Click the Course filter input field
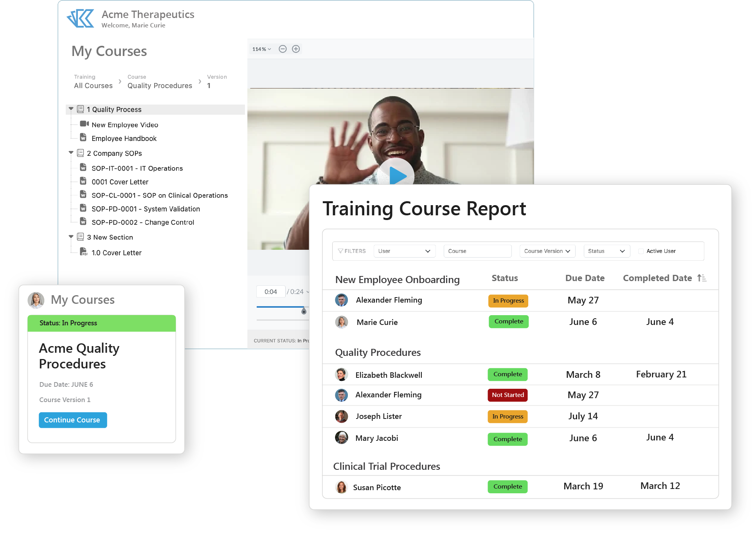Screen dimensions: 756x534 [477, 251]
